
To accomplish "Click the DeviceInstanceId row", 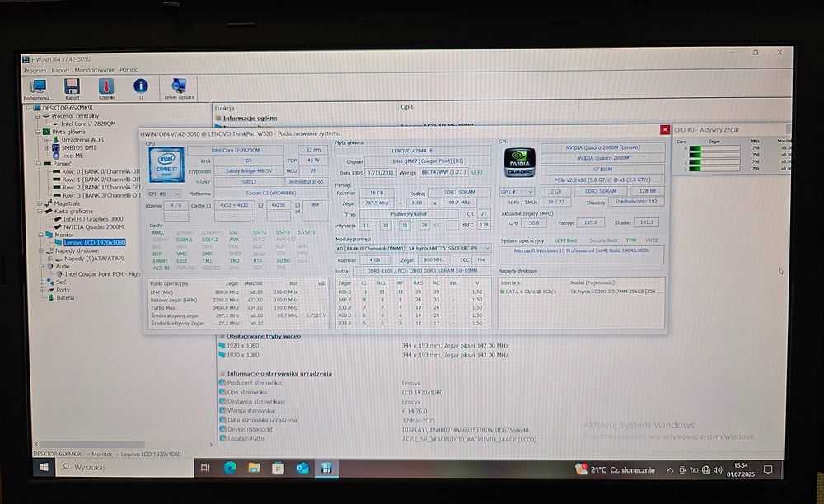I will point(373,429).
